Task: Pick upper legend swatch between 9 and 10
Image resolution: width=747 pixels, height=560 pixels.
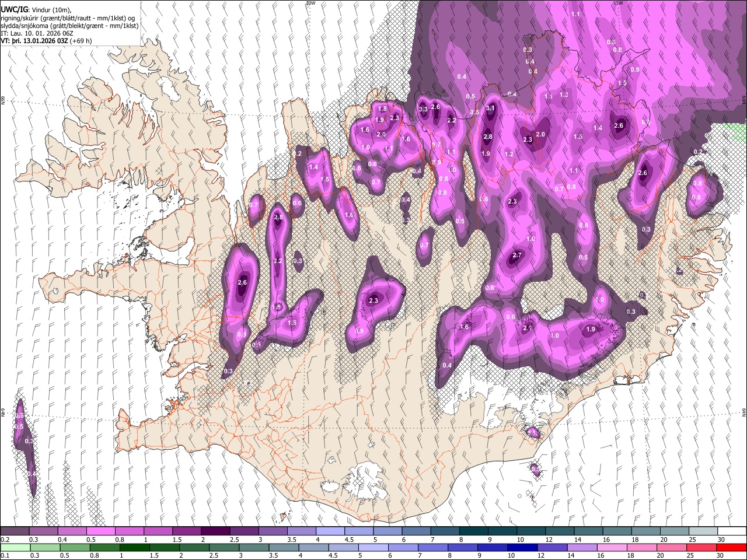Action: (502, 531)
